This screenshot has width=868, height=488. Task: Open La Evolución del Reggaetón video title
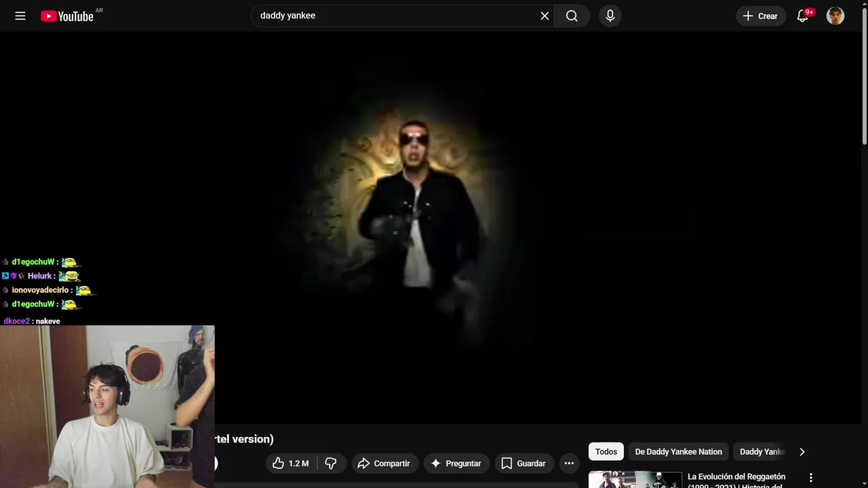point(736,480)
